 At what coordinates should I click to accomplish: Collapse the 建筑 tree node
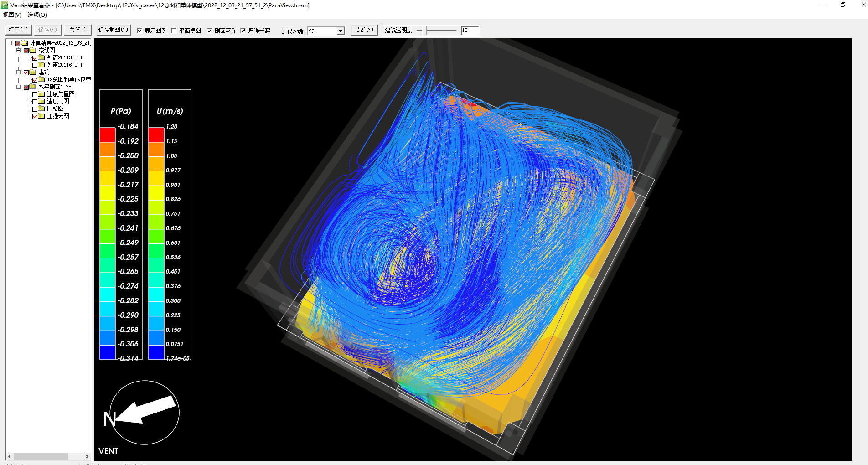click(19, 72)
